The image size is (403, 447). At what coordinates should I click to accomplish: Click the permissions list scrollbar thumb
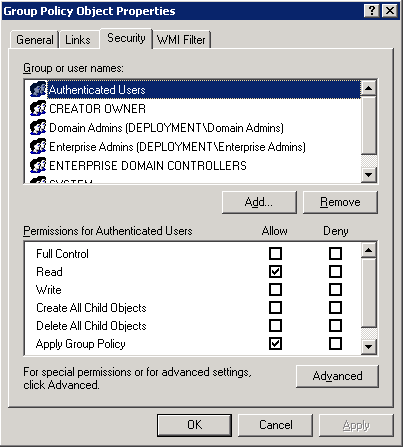[x=369, y=293]
